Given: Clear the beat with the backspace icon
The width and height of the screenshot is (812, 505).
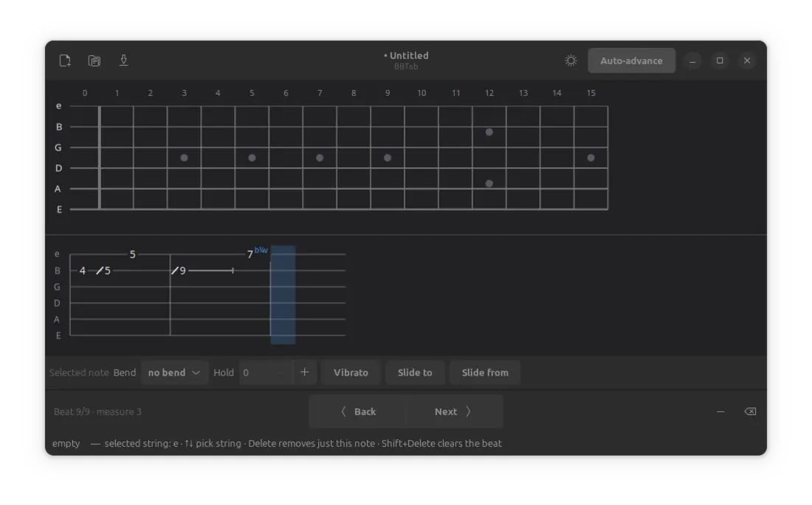Looking at the screenshot, I should [750, 411].
